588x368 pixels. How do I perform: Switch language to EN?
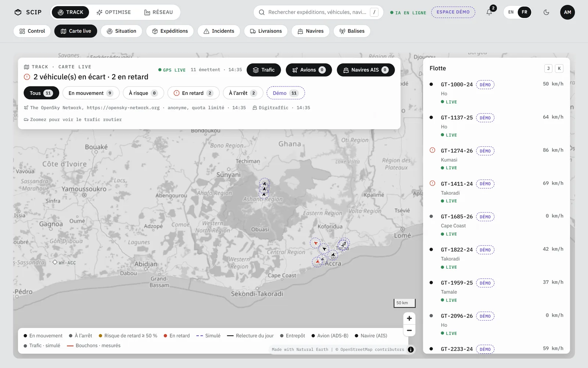coord(511,12)
